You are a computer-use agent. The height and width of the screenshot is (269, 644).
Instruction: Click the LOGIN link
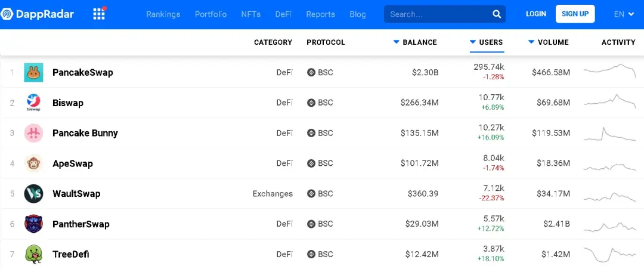tap(536, 14)
